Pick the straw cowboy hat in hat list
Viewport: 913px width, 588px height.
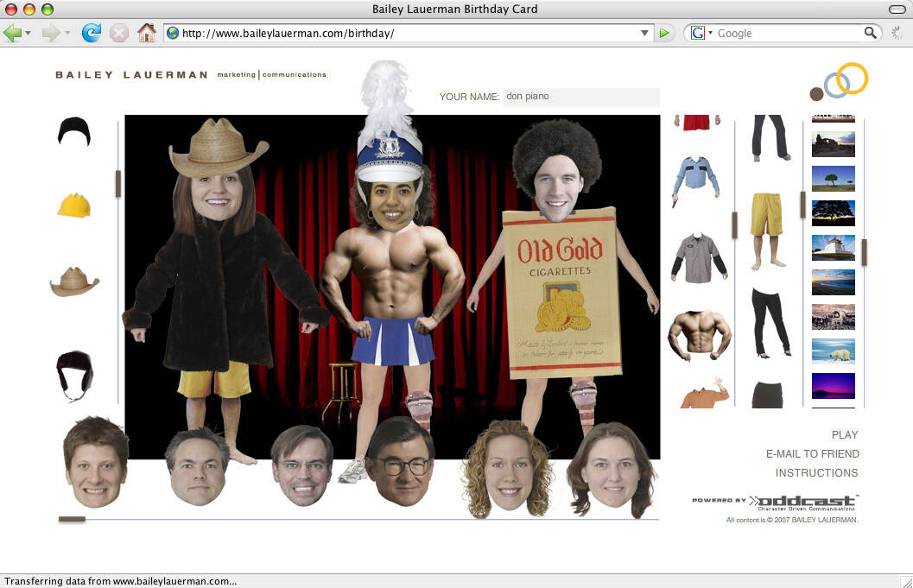click(x=74, y=281)
